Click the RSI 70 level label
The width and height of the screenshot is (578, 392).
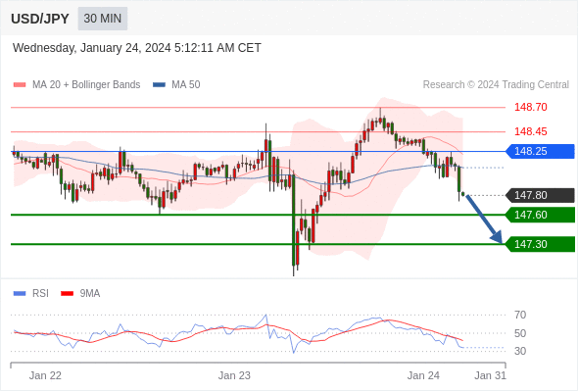click(x=520, y=315)
